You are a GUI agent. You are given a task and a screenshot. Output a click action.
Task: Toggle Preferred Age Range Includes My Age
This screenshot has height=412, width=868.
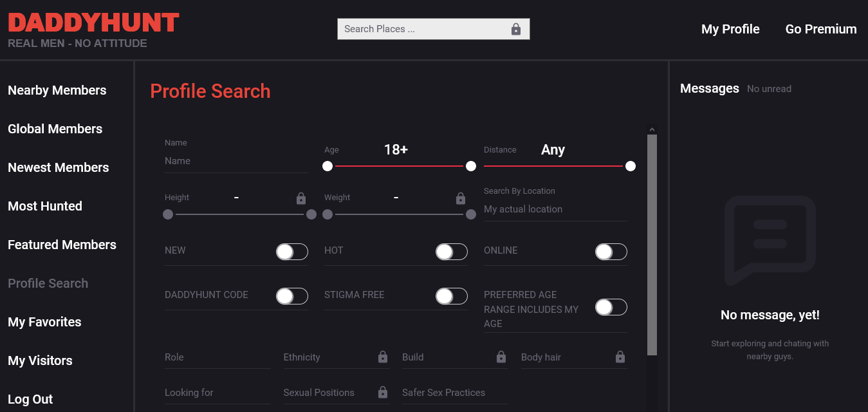tap(611, 307)
